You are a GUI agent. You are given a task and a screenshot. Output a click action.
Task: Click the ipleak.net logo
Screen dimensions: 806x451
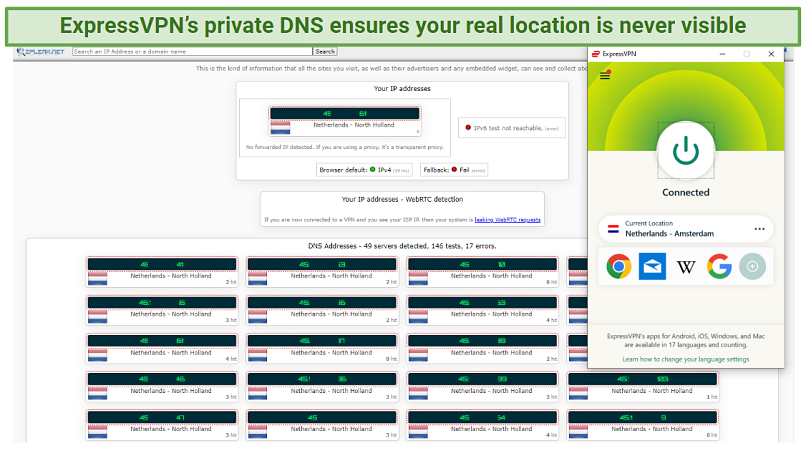[41, 51]
